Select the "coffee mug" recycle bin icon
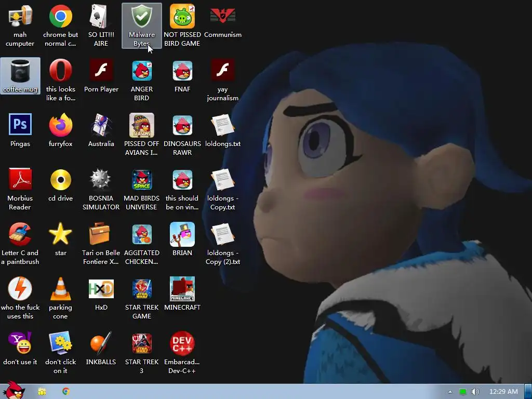Image resolution: width=532 pixels, height=399 pixels. click(x=20, y=76)
